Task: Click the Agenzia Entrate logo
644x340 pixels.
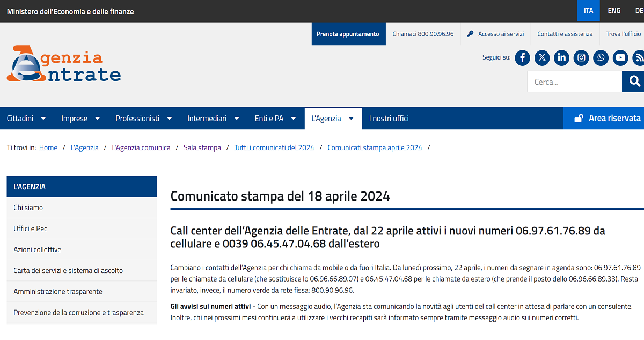Action: [x=63, y=63]
